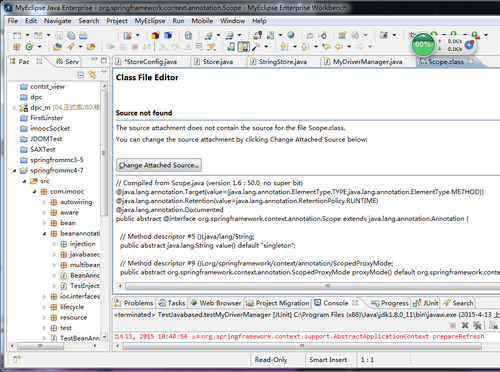500x372 pixels.
Task: Click the Last Edit Location arrow icon
Action: 326,47
